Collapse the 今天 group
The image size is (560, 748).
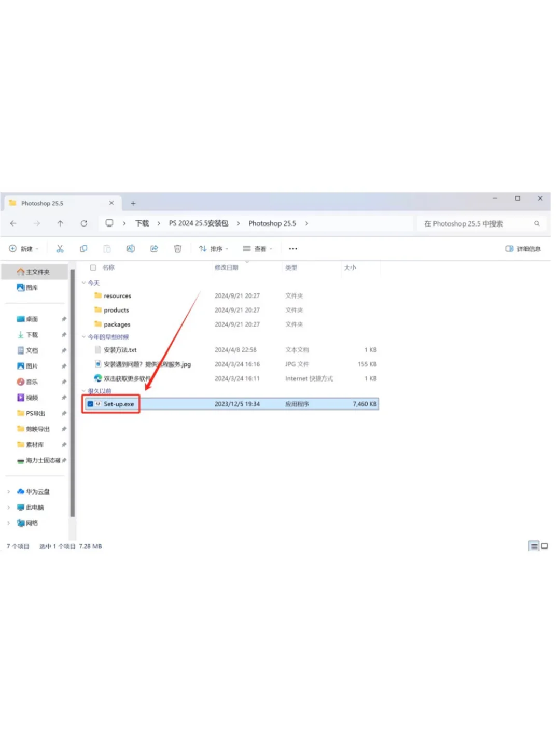pyautogui.click(x=83, y=283)
